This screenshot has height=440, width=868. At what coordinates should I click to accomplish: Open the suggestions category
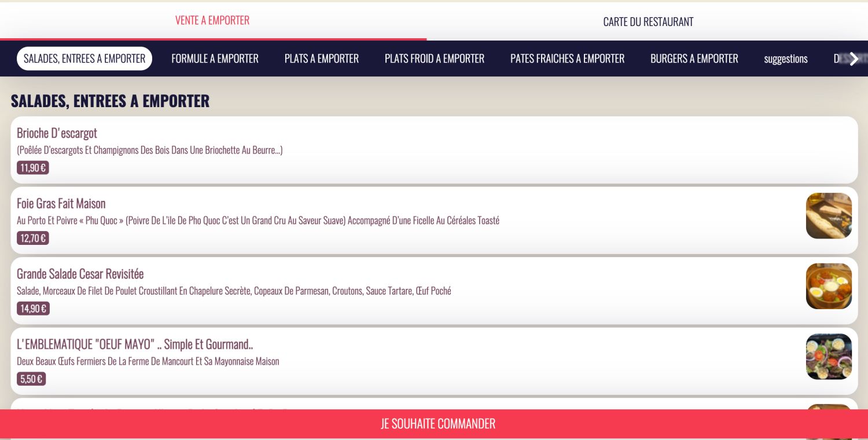coord(785,58)
